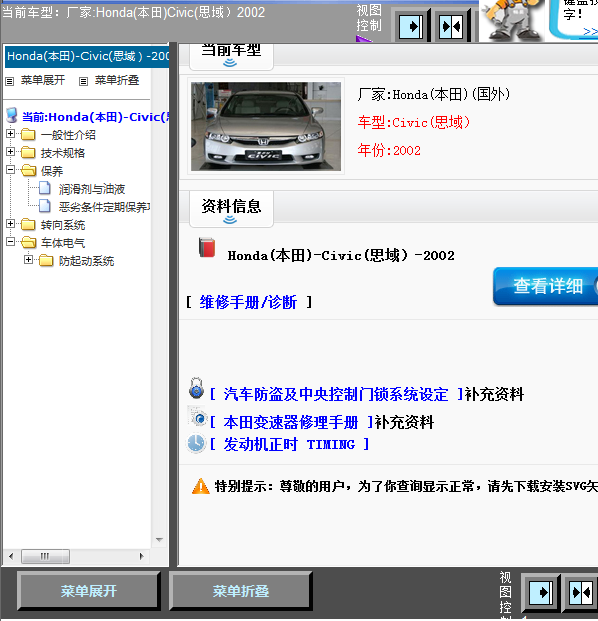
Task: Click the 防起动系统 folder icon
Action: [x=46, y=260]
